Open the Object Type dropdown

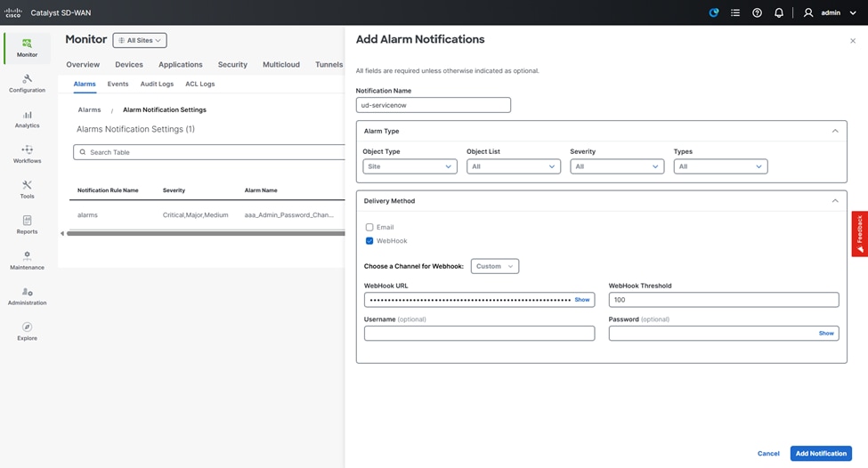(410, 166)
